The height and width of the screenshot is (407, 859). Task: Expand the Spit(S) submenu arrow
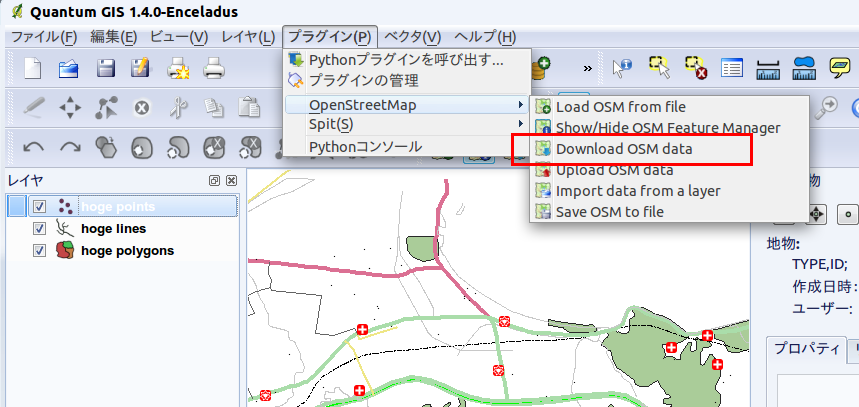519,124
